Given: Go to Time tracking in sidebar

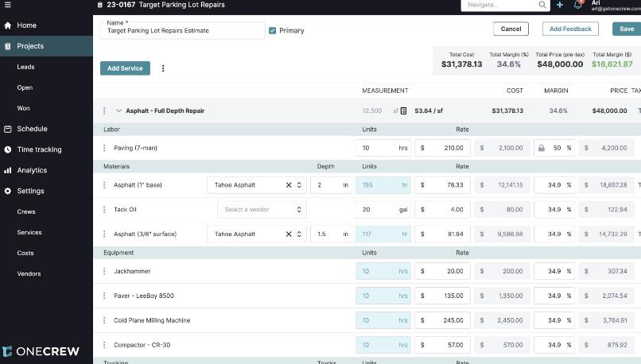Looking at the screenshot, I should click(x=39, y=149).
